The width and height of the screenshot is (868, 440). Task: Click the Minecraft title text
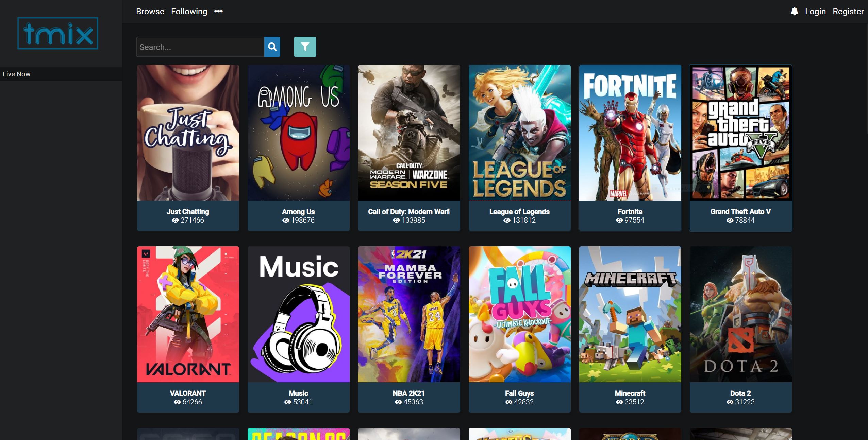click(630, 393)
